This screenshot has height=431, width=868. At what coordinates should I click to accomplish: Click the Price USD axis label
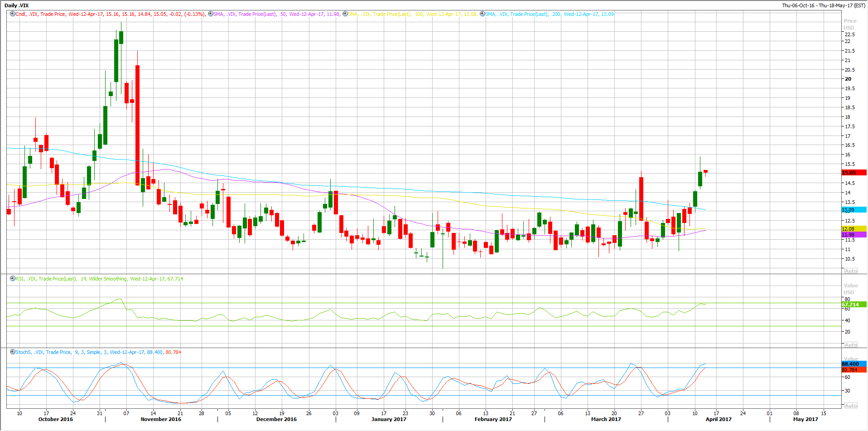point(850,24)
